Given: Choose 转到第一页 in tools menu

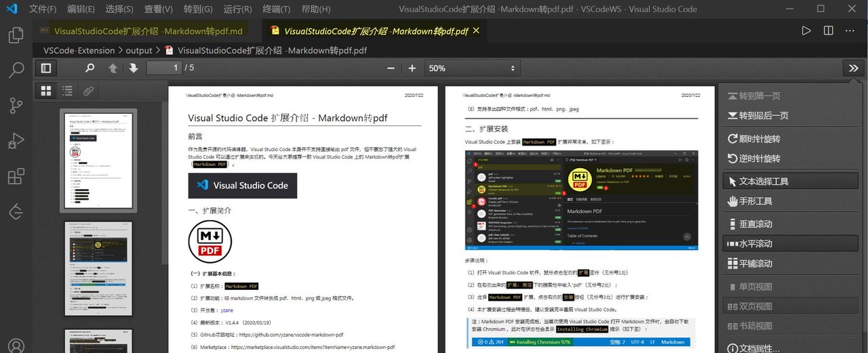Looking at the screenshot, I should pyautogui.click(x=791, y=96).
